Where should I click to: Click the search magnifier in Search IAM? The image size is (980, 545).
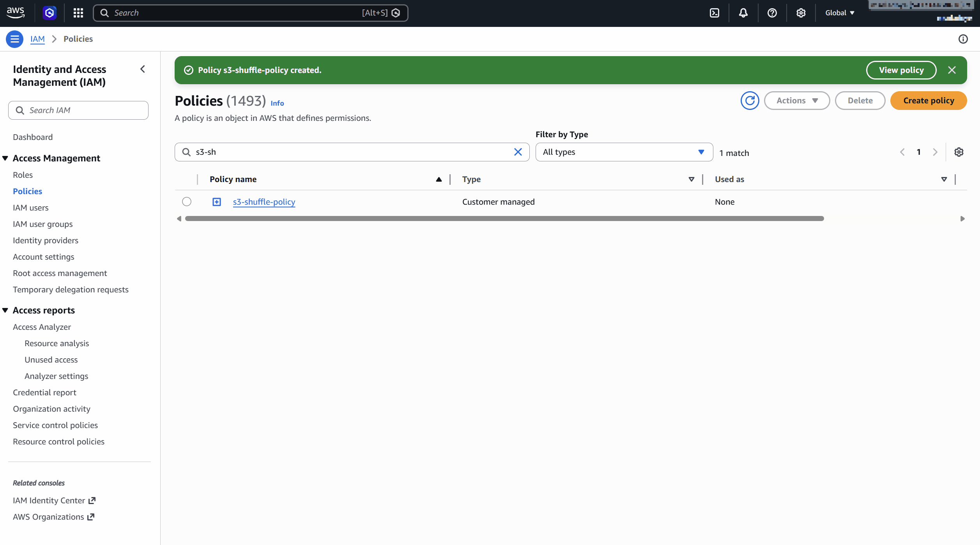(20, 110)
